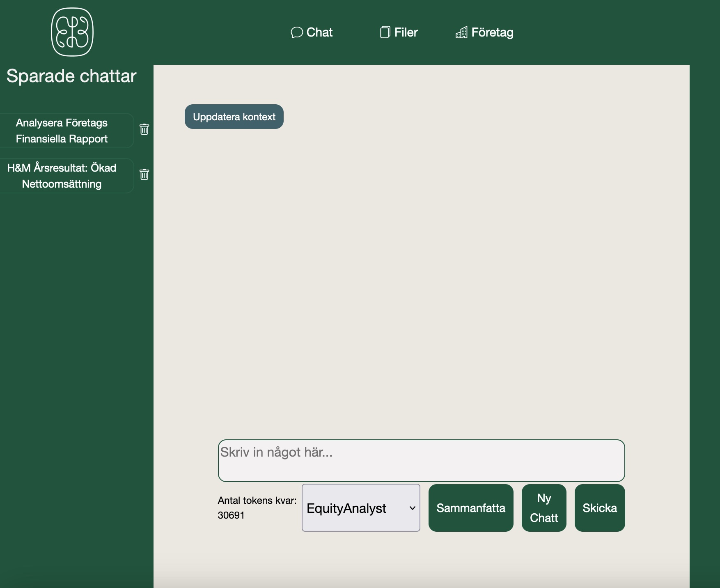Delete the H&M Årsresultat saved chat
Image resolution: width=720 pixels, height=588 pixels.
click(x=144, y=175)
